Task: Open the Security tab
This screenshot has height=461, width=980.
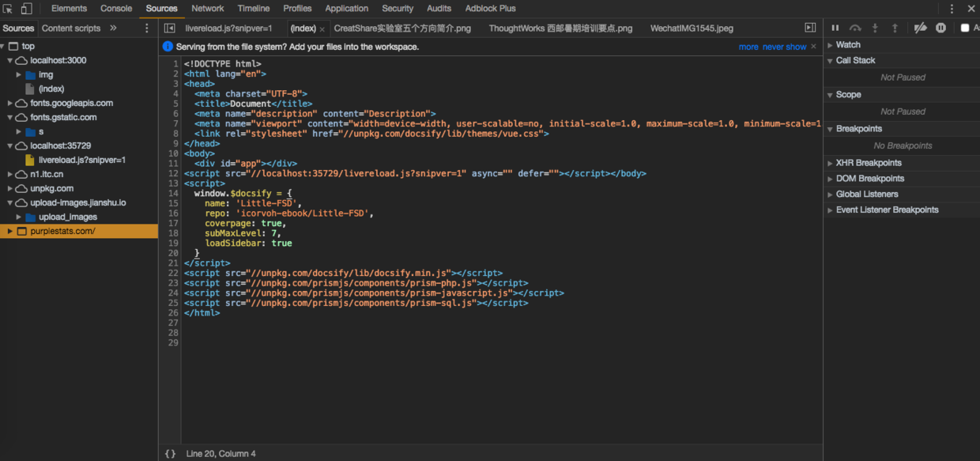Action: point(398,9)
